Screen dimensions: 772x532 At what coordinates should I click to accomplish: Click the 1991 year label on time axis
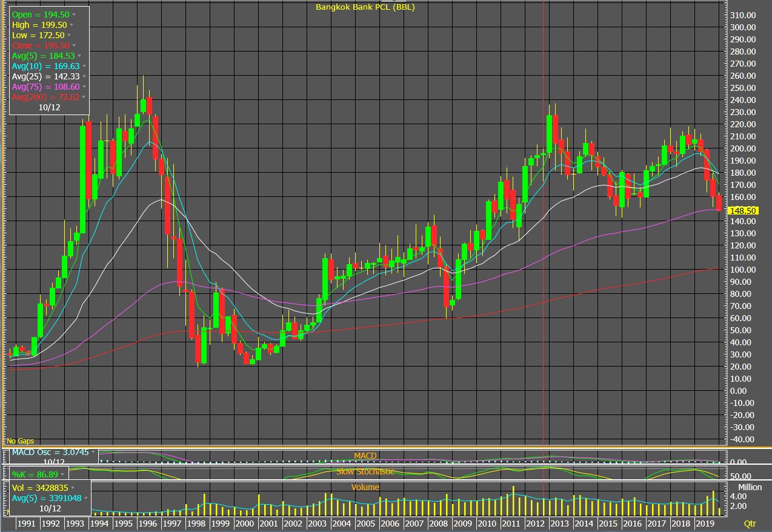pos(26,523)
